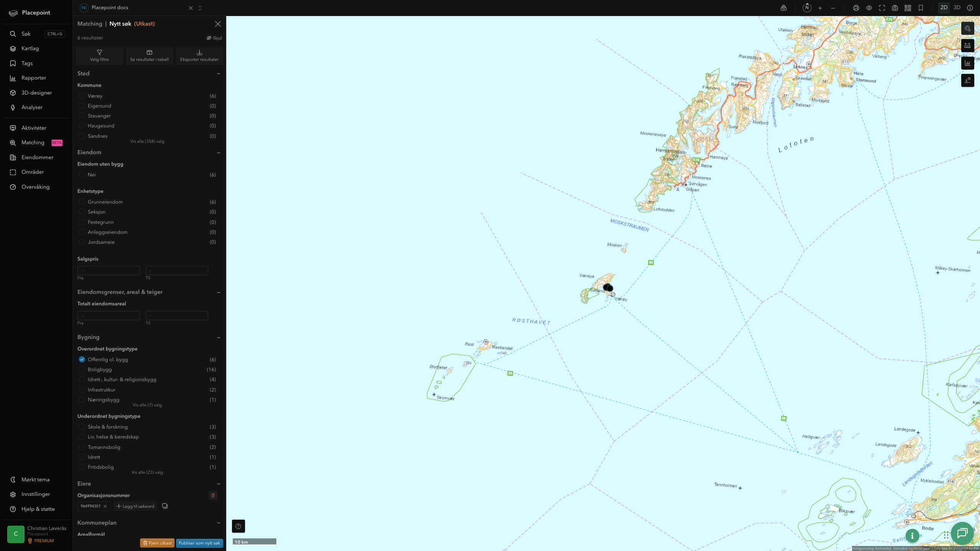Click the info icon at top right
This screenshot has width=980, height=551.
pos(970,8)
